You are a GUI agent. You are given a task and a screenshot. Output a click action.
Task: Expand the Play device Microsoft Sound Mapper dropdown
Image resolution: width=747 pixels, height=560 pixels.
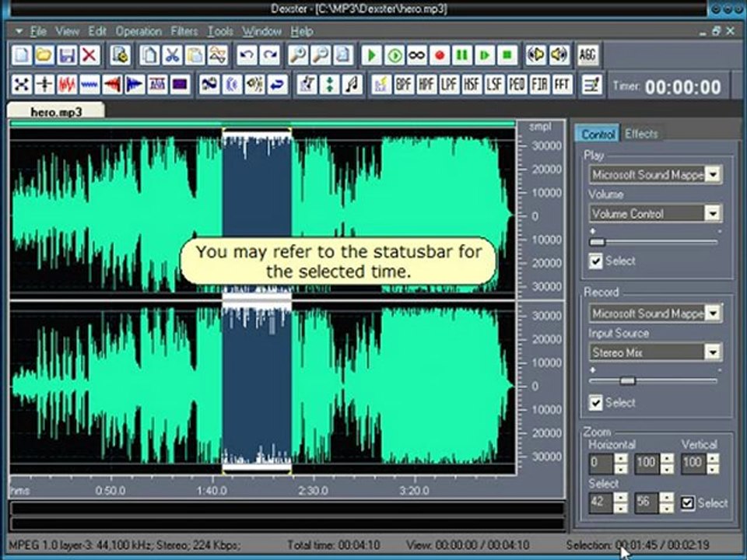pos(713,174)
